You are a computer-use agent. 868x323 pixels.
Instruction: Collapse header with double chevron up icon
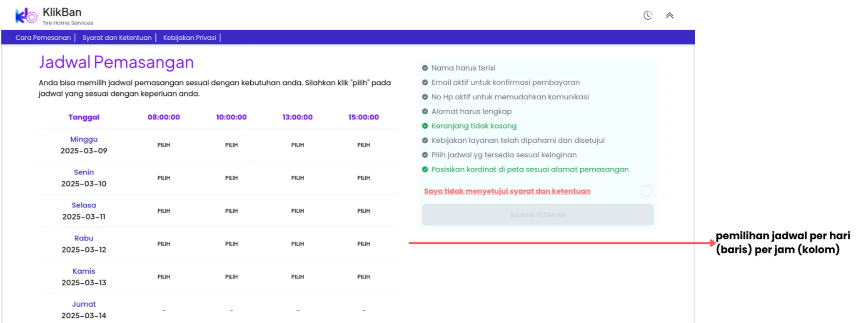pos(669,15)
